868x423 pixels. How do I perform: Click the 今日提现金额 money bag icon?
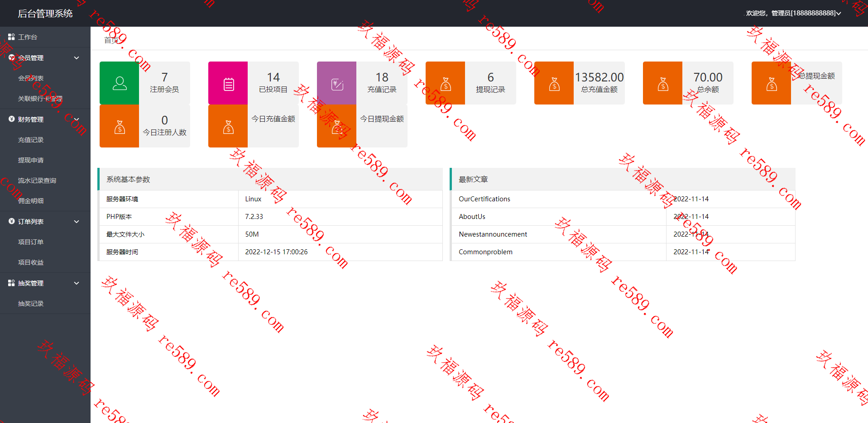337,126
